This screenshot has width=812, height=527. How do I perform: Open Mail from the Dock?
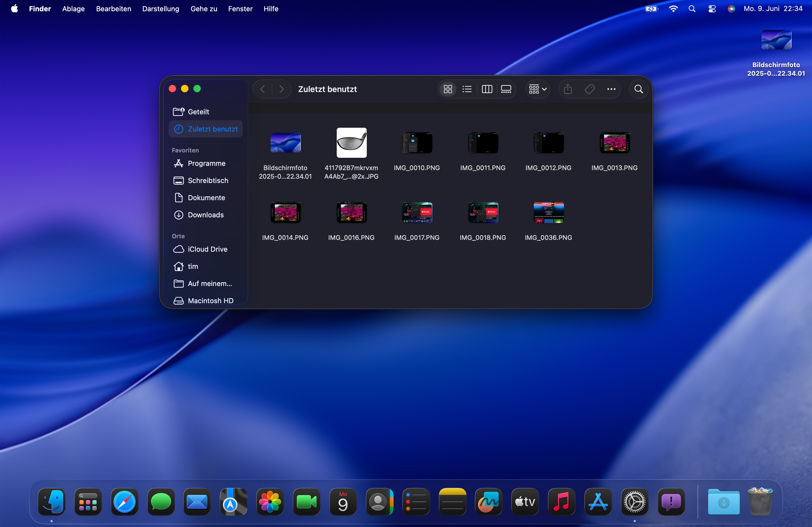coord(197,502)
